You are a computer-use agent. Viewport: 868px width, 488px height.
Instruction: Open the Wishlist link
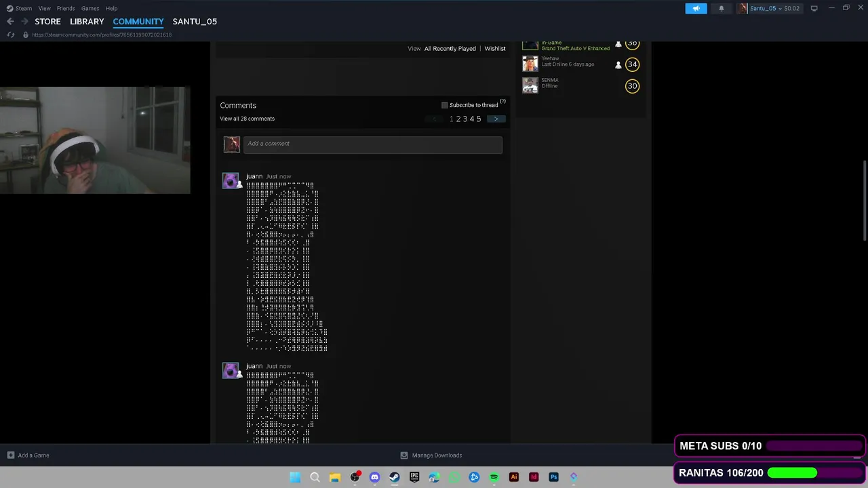(x=495, y=49)
